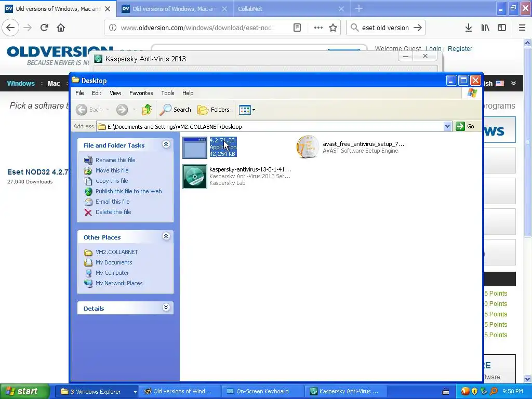The height and width of the screenshot is (399, 532).
Task: Open the language chevron dropdown on OldVersion
Action: click(x=513, y=83)
